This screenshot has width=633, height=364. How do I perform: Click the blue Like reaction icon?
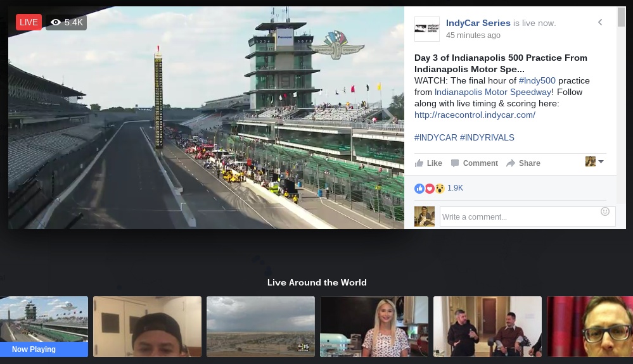[419, 189]
